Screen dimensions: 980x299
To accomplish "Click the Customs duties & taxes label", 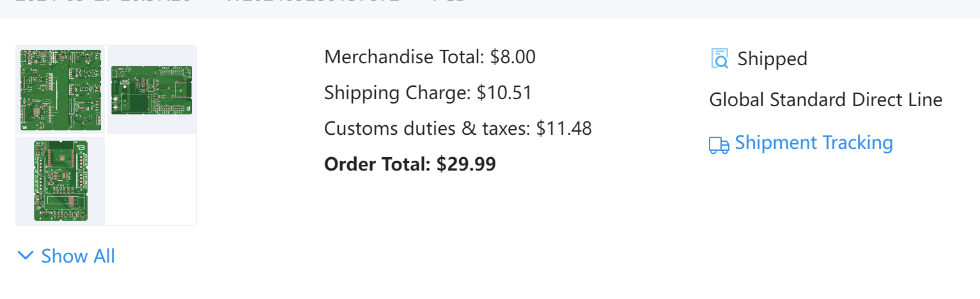I will 427,128.
